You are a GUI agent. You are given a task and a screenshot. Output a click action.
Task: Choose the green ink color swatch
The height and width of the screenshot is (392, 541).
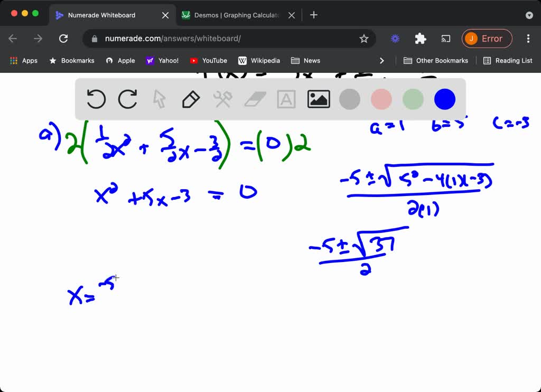(413, 99)
